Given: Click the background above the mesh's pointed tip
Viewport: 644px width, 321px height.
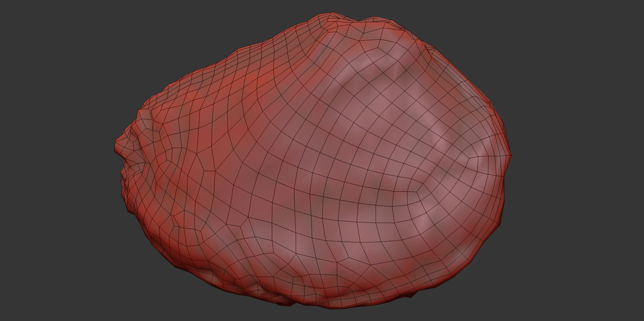Looking at the screenshot, I should (x=116, y=85).
